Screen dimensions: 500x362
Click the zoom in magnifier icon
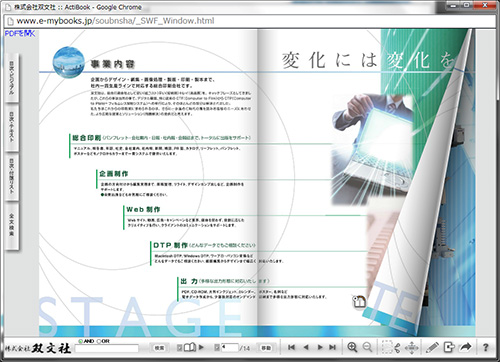[352, 347]
